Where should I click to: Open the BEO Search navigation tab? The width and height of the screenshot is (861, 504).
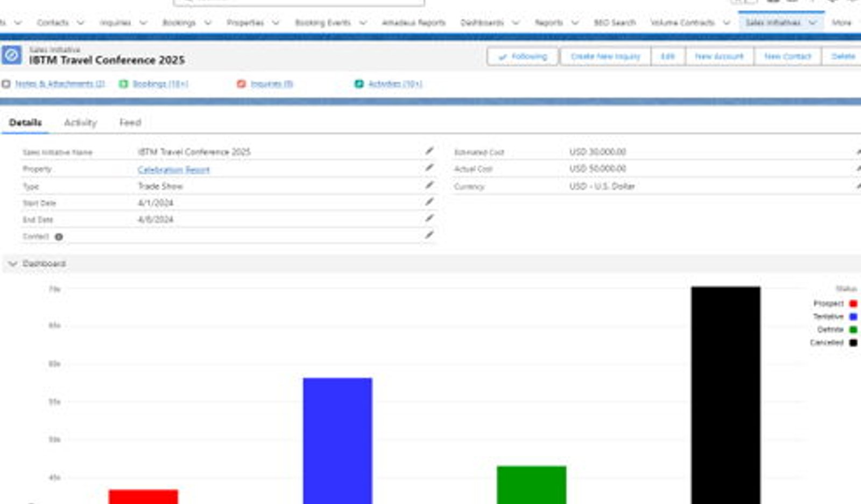point(615,23)
